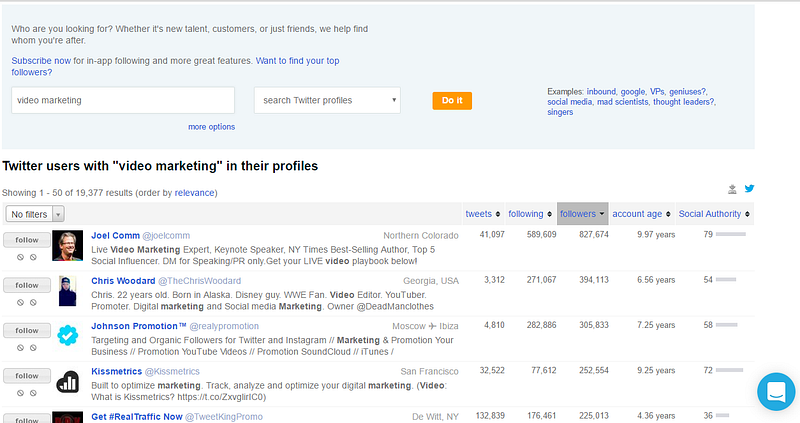
Task: Click Kissmetrics' Social Authority bar at 72
Action: click(x=730, y=370)
